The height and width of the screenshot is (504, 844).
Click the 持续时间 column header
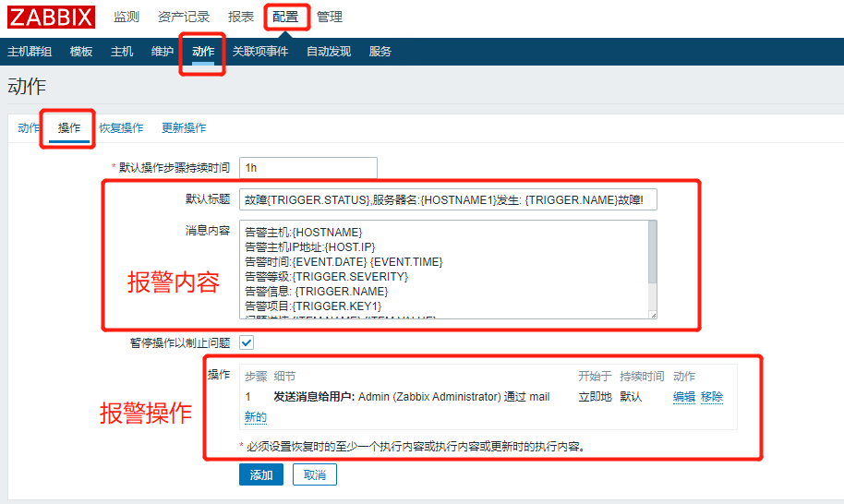[x=642, y=377]
